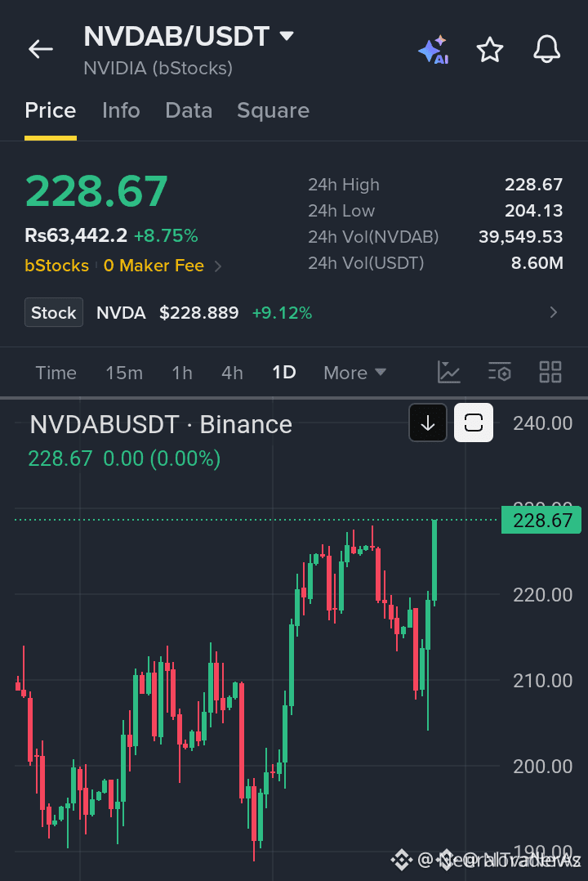
Task: Tap the 0.00 (0.00%) chart change readout
Action: coord(162,459)
